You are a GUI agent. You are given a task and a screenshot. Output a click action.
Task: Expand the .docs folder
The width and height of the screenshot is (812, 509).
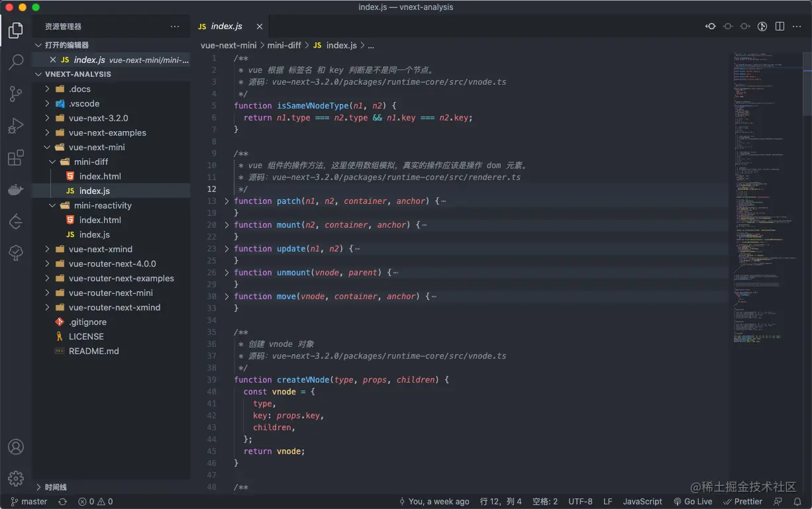coord(111,89)
